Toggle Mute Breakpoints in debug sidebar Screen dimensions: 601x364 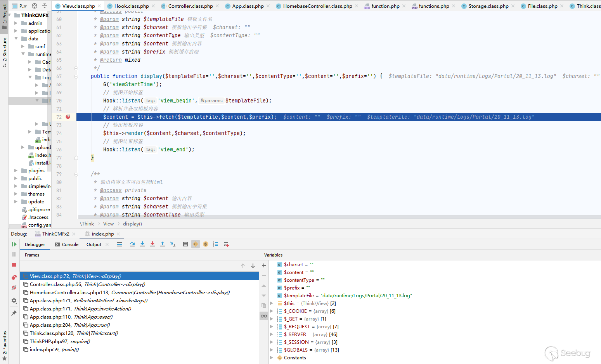tap(14, 288)
